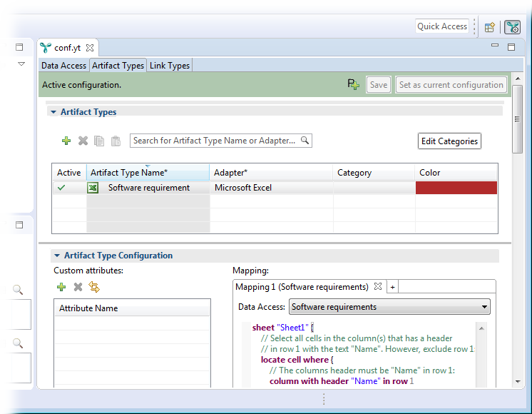Click the editor vertical scrollbar thumb
The height and width of the screenshot is (414, 532).
click(518, 119)
